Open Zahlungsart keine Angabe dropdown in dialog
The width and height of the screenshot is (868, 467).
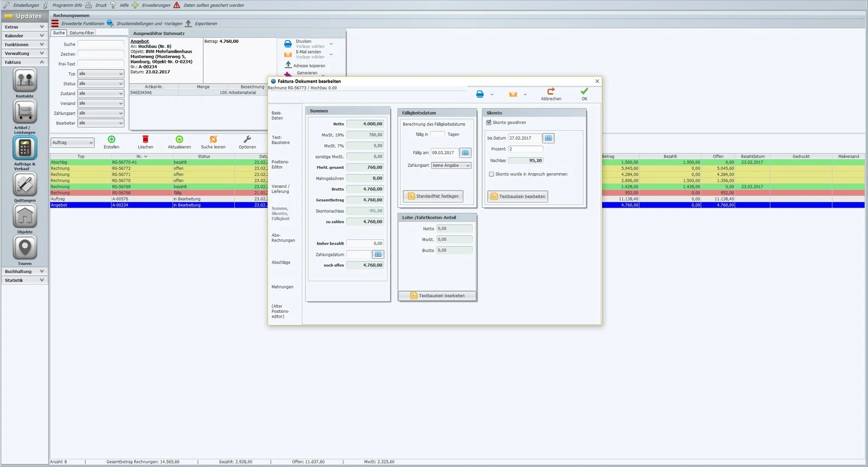pyautogui.click(x=451, y=166)
